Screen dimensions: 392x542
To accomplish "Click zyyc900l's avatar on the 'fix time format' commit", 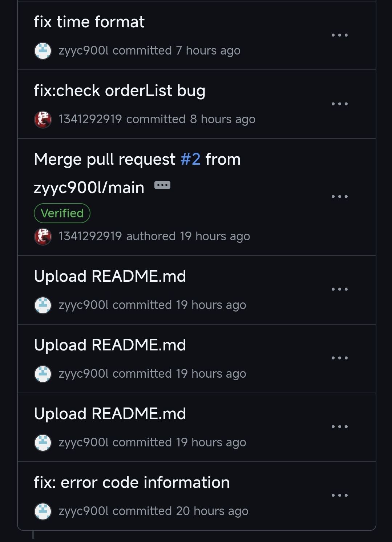I will click(x=43, y=51).
